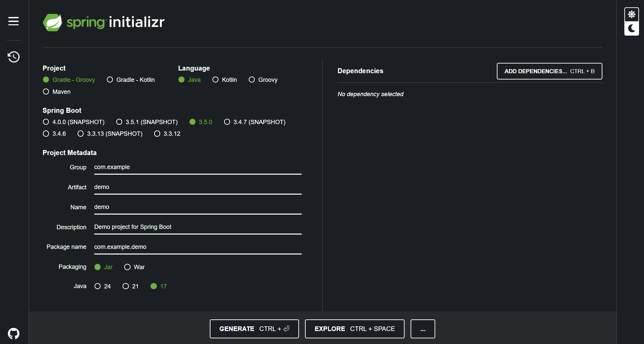The image size is (644, 344).
Task: Choose Spring Boot 4.0.0 (SNAPSHOT)
Action: click(x=74, y=122)
